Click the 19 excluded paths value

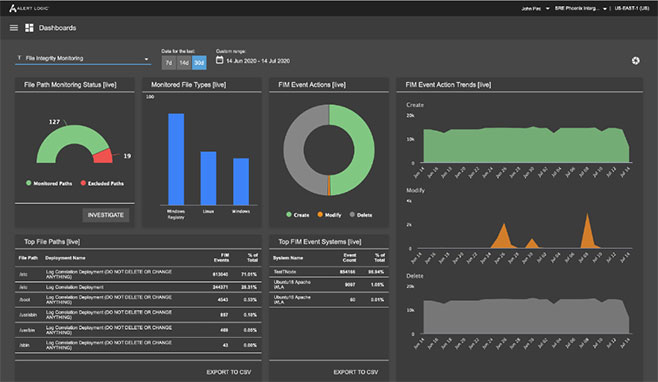pyautogui.click(x=127, y=156)
